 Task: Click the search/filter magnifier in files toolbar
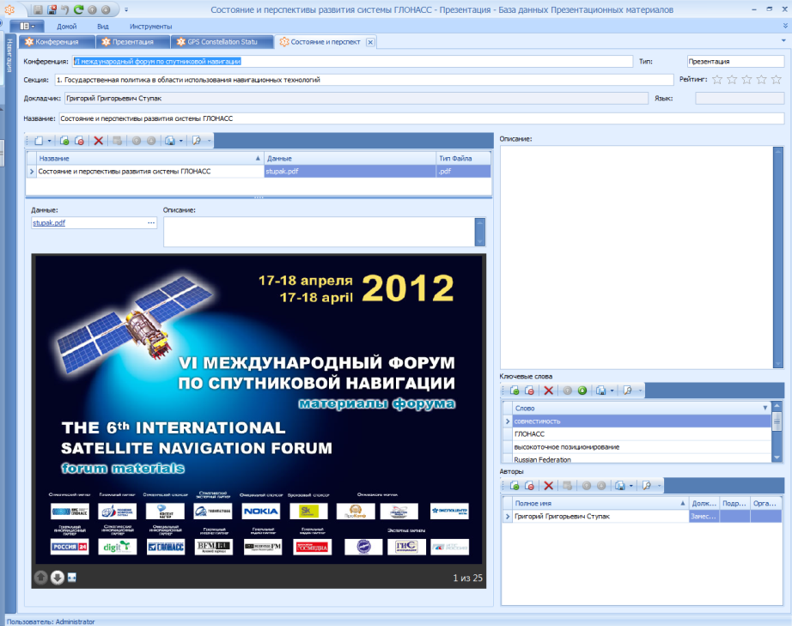click(x=196, y=141)
